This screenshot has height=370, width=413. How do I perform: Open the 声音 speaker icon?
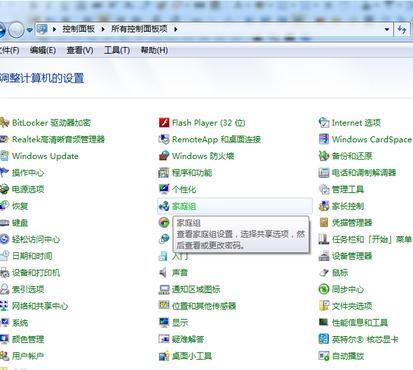coord(163,273)
